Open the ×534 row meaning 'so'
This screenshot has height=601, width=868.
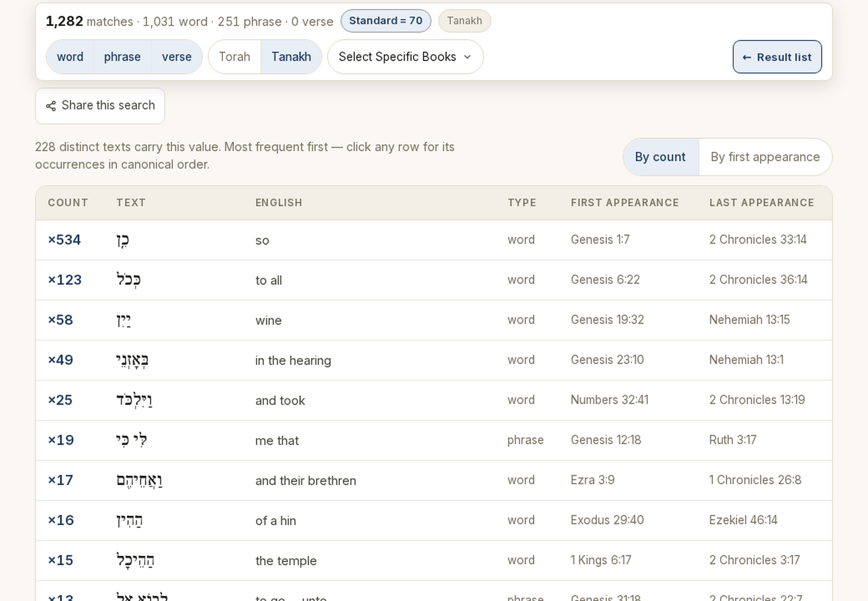pyautogui.click(x=434, y=240)
